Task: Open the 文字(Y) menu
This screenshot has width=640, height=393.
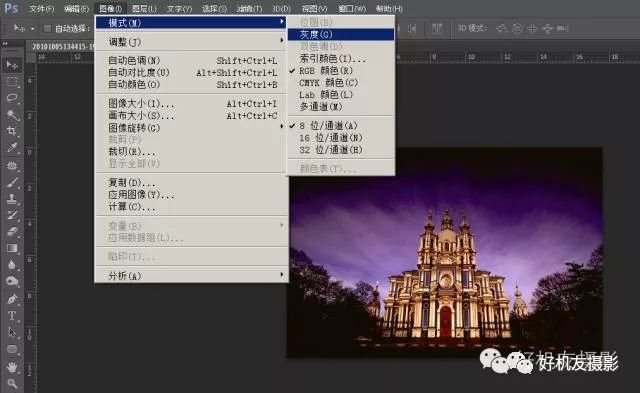Action: click(179, 9)
